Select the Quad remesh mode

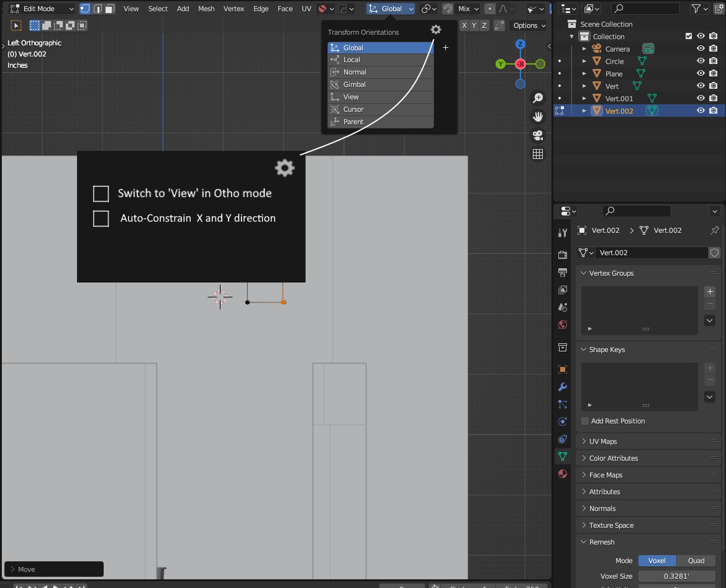[696, 561]
